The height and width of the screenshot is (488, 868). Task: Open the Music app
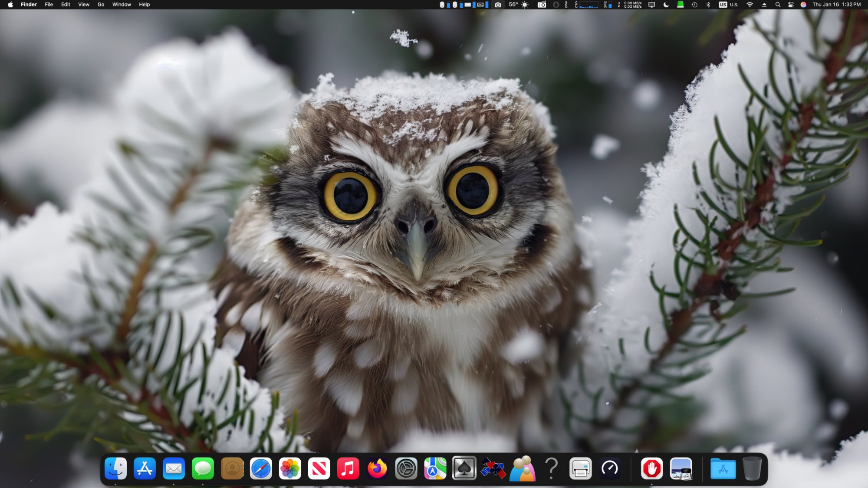click(x=348, y=468)
